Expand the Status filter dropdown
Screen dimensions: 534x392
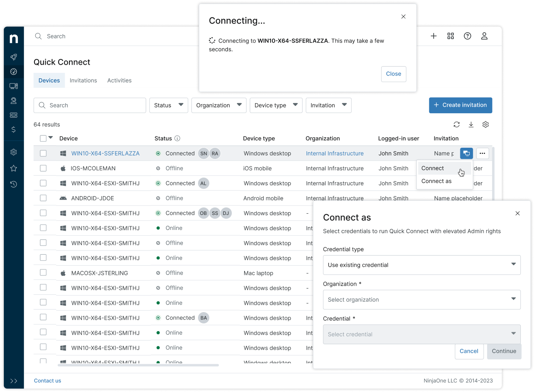(169, 105)
